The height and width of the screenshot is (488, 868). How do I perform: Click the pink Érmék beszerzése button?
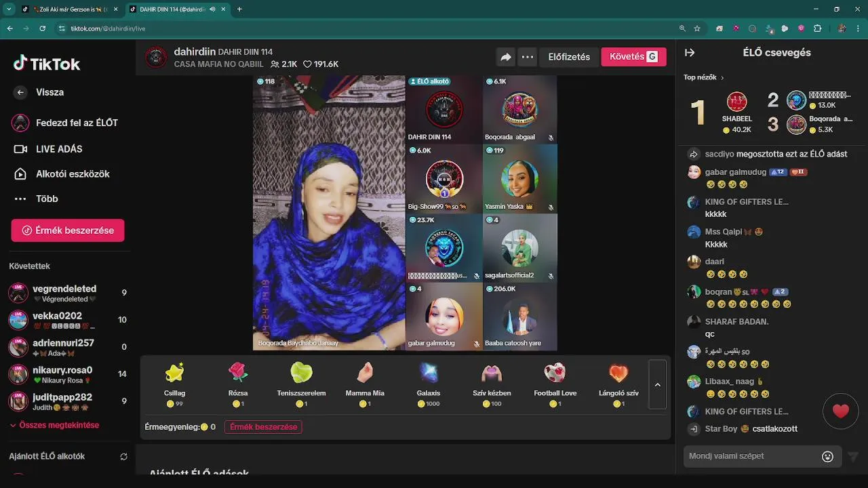(68, 230)
